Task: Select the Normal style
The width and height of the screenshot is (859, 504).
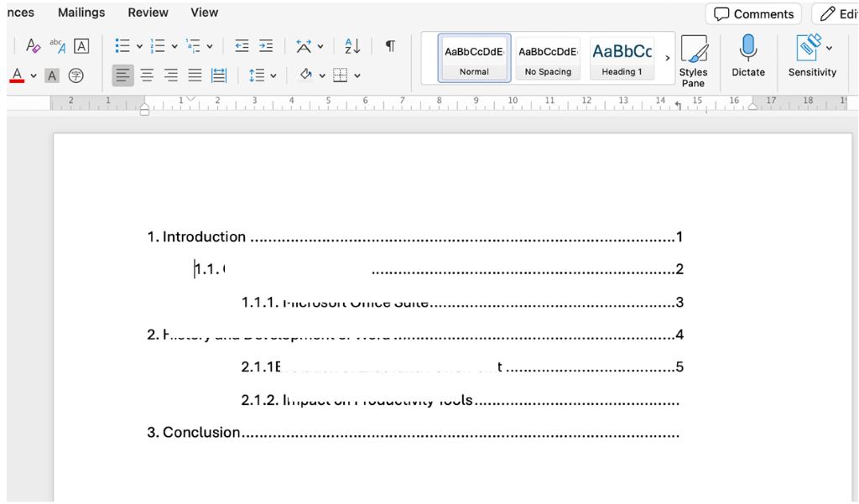Action: click(x=475, y=58)
